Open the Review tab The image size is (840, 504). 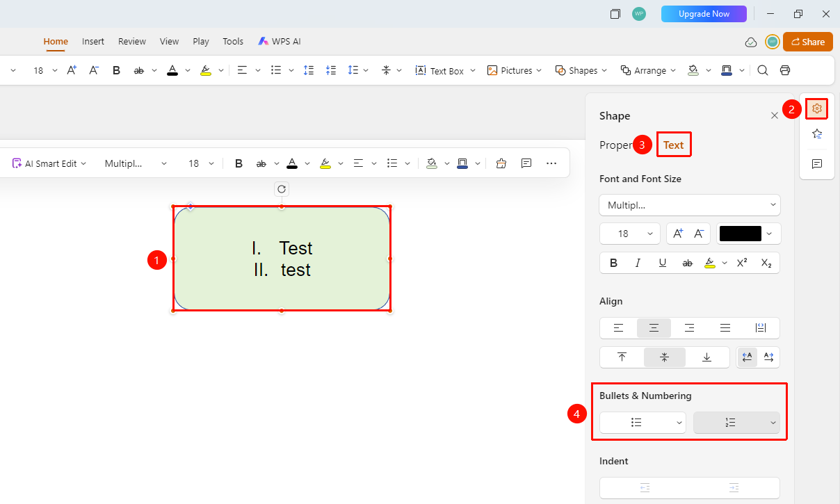[x=132, y=42]
